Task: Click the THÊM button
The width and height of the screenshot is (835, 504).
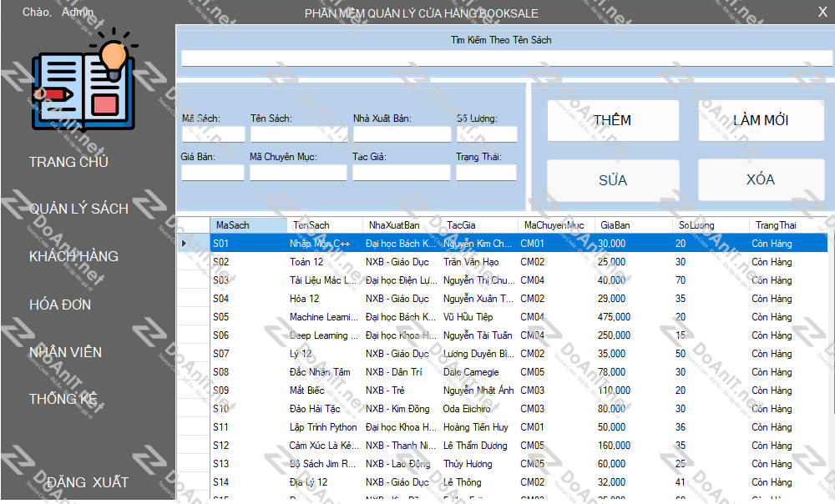Action: (x=613, y=121)
